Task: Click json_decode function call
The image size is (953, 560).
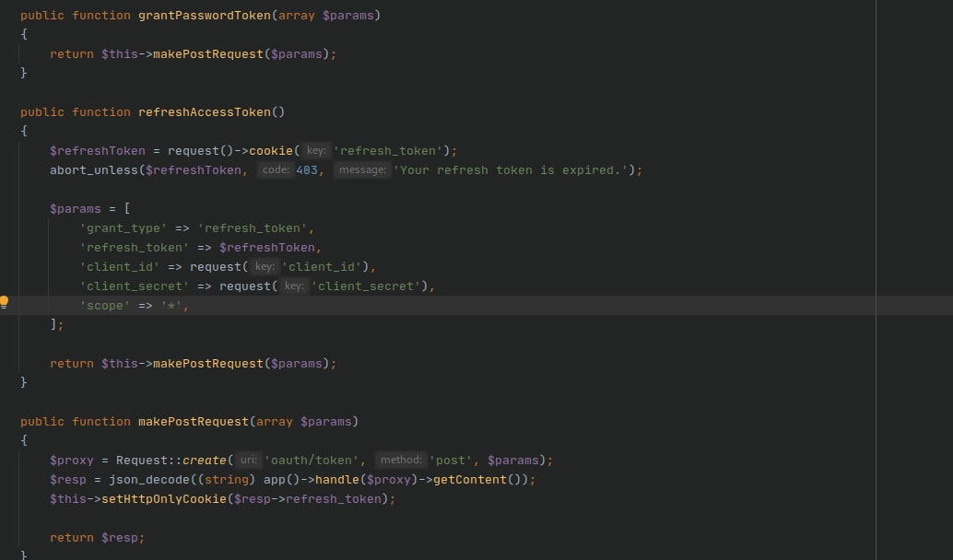Action: point(149,480)
